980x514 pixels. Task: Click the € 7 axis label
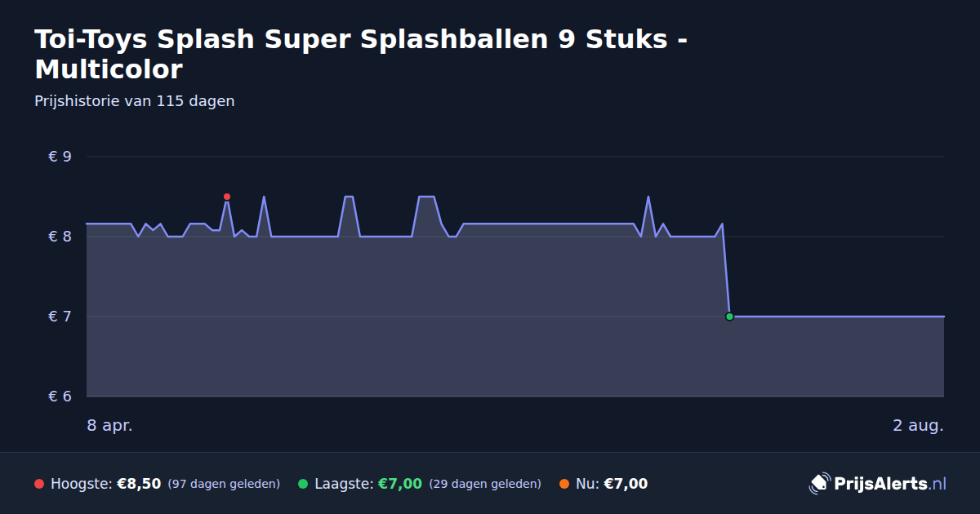tap(60, 317)
